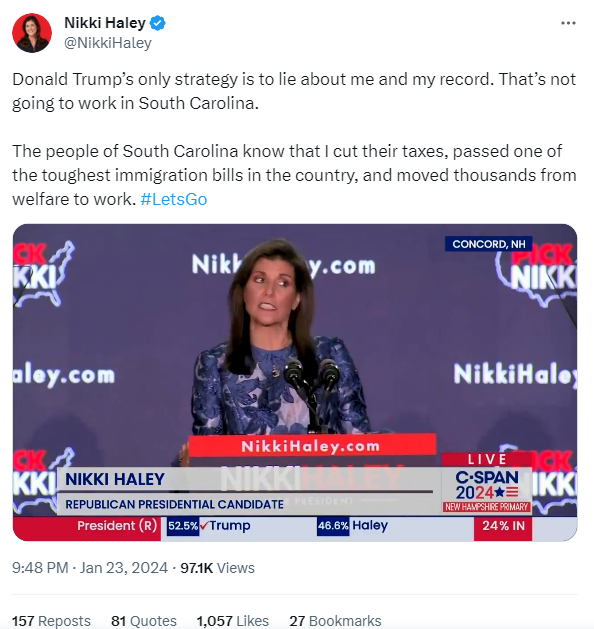Click the Jan 23, 2024 date
This screenshot has height=629, width=594.
[124, 568]
